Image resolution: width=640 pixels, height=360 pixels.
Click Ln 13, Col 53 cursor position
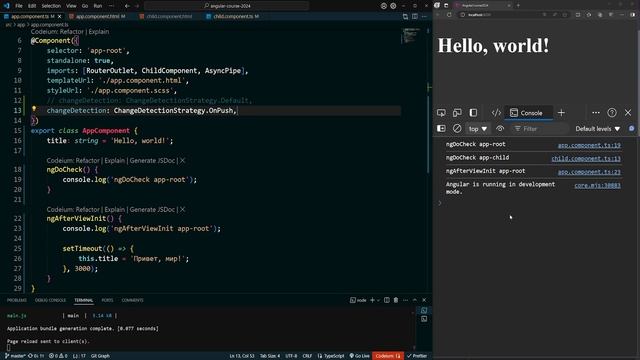click(x=242, y=356)
